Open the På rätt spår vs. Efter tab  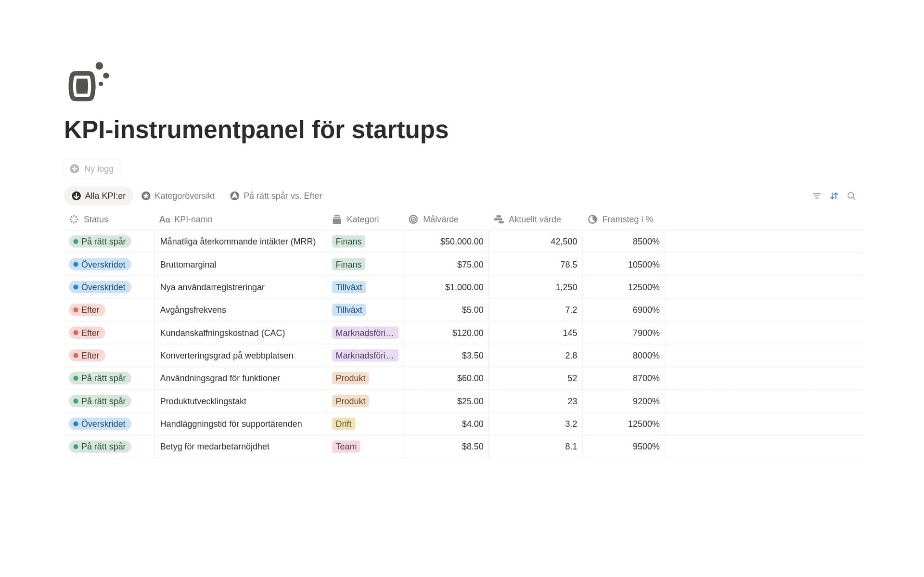(x=276, y=196)
